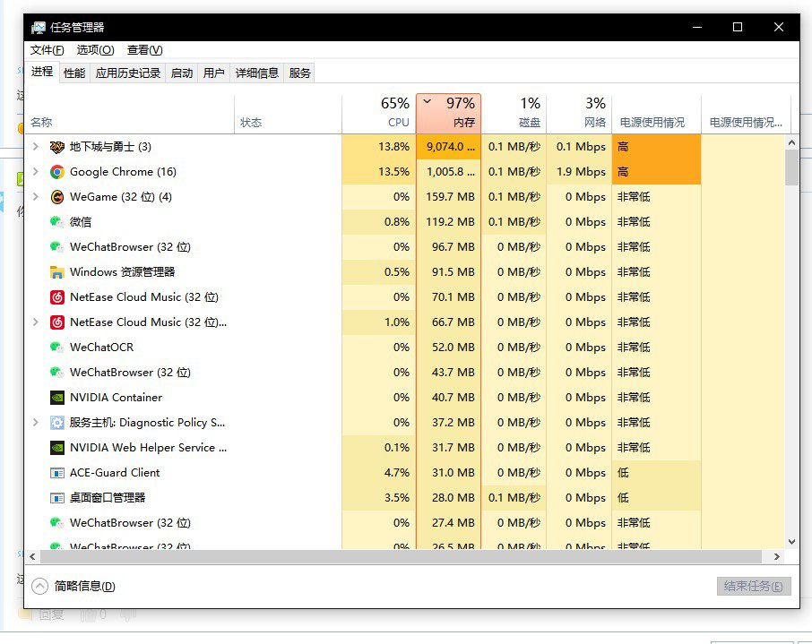Select the WeChatOCR process icon
The width and height of the screenshot is (812, 644).
click(57, 348)
